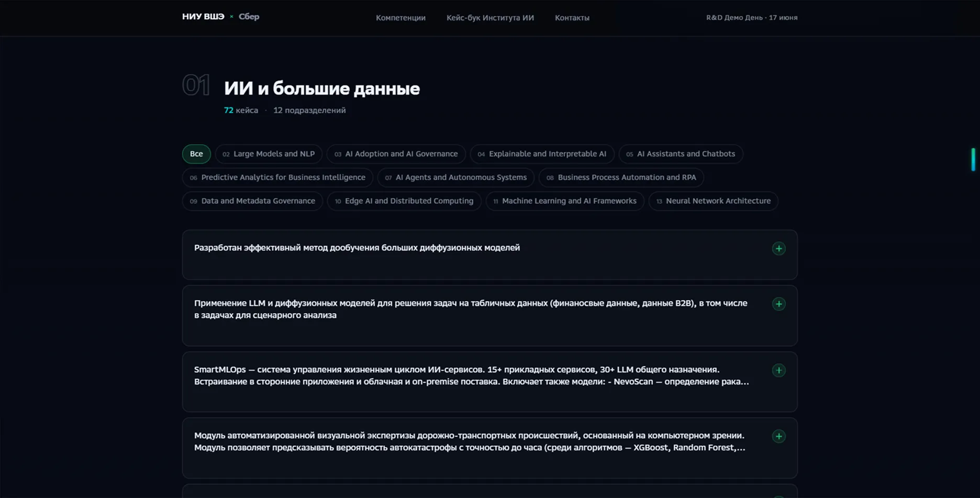Filter by AI Adoption and AI Governance

[396, 154]
